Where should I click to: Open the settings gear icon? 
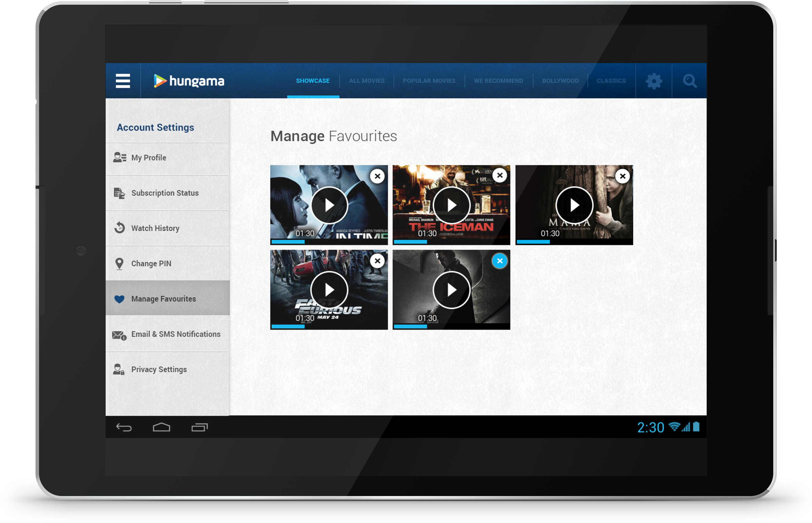(x=654, y=81)
